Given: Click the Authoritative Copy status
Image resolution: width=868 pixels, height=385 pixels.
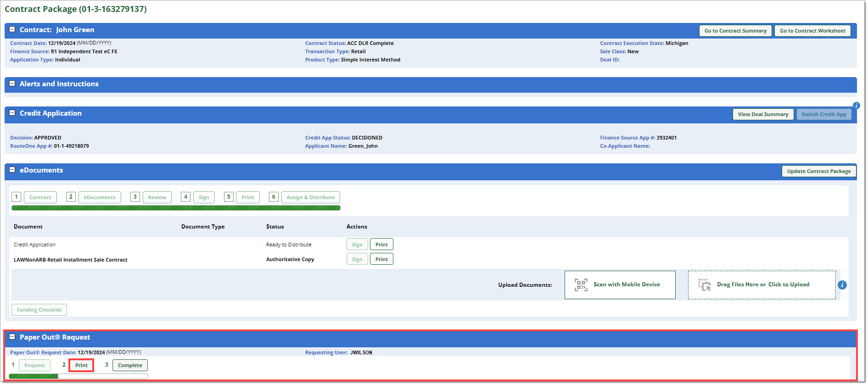Looking at the screenshot, I should point(290,259).
